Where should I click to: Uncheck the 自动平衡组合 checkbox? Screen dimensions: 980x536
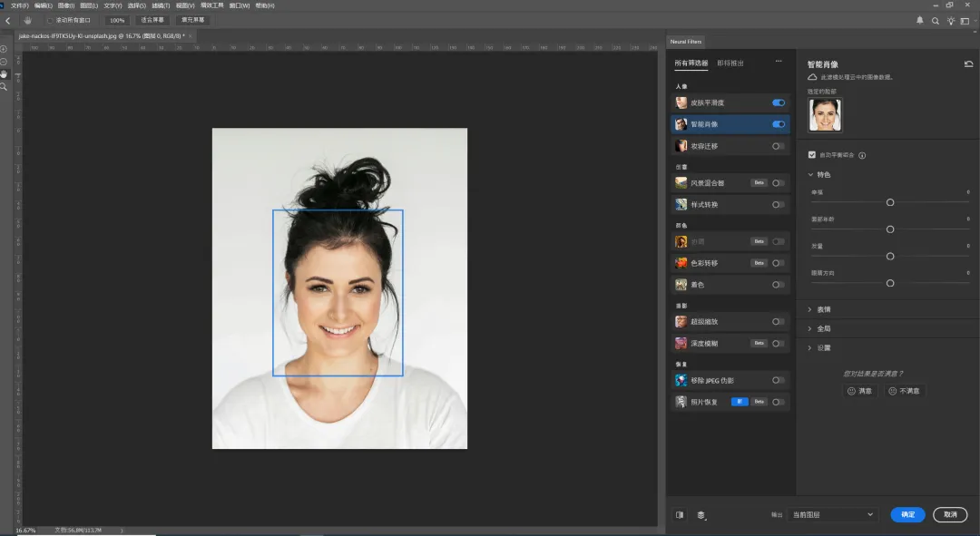[811, 155]
